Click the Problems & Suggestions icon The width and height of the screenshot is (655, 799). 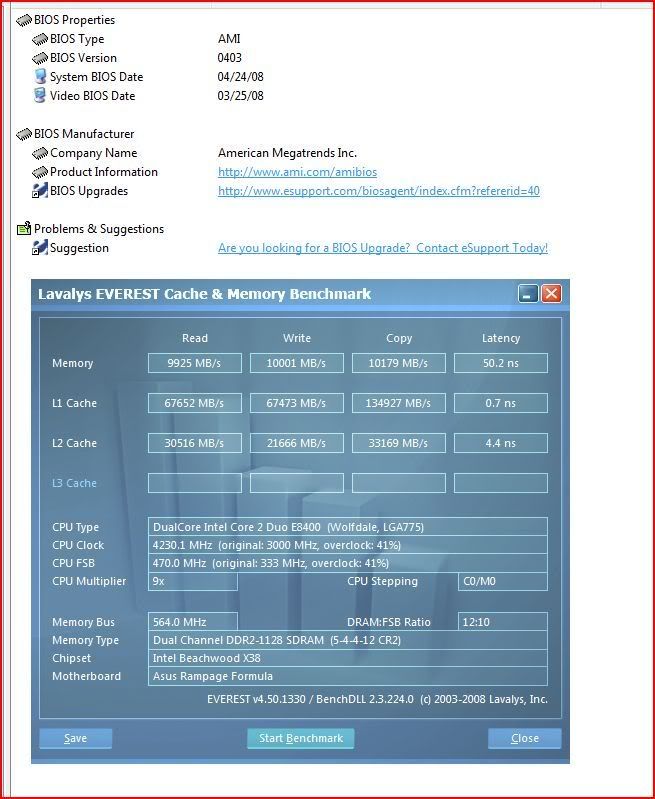24,229
